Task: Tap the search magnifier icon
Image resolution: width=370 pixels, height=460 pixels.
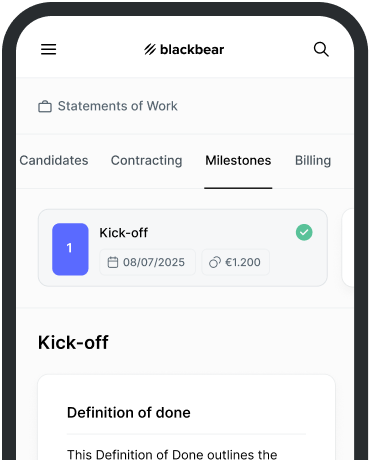Action: [x=321, y=49]
